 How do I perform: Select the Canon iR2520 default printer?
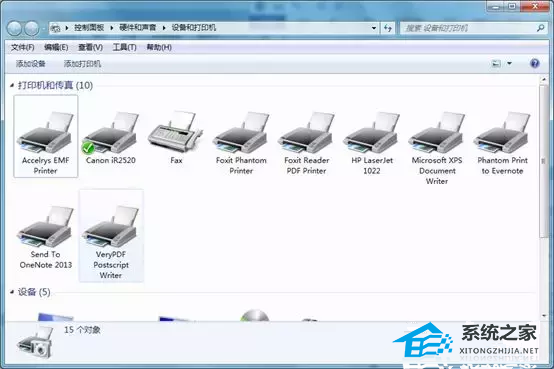pyautogui.click(x=111, y=138)
